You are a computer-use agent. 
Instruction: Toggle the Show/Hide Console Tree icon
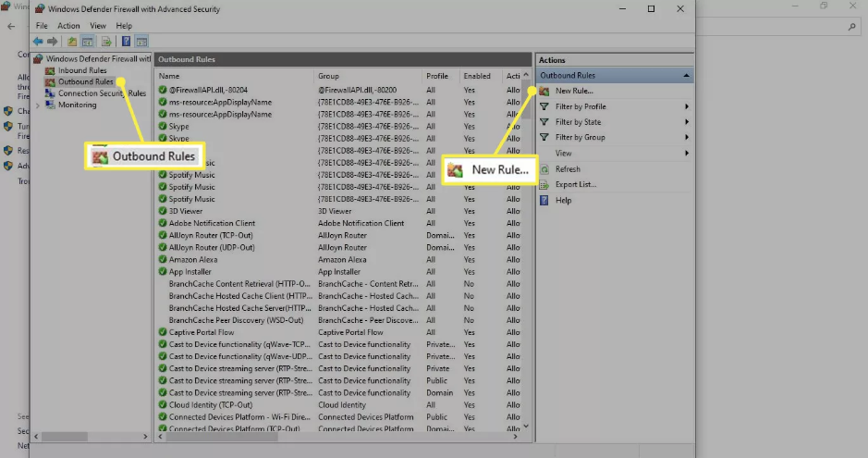[88, 42]
